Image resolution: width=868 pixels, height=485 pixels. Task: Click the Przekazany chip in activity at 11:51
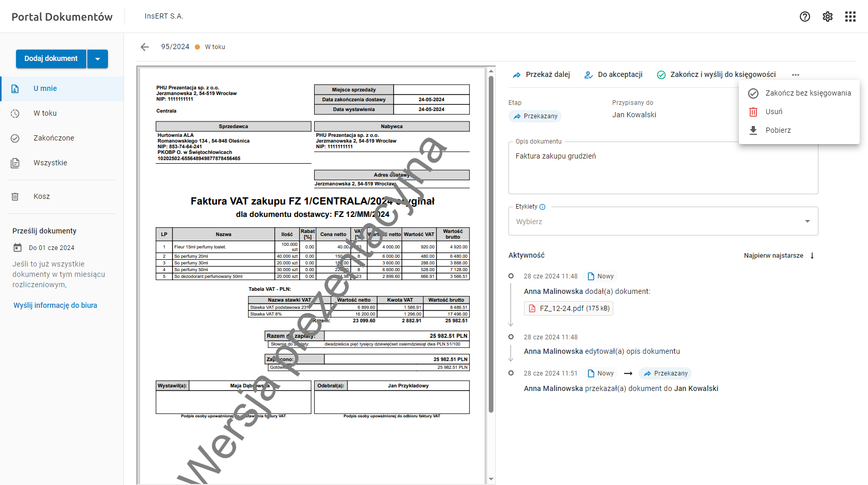[665, 373]
